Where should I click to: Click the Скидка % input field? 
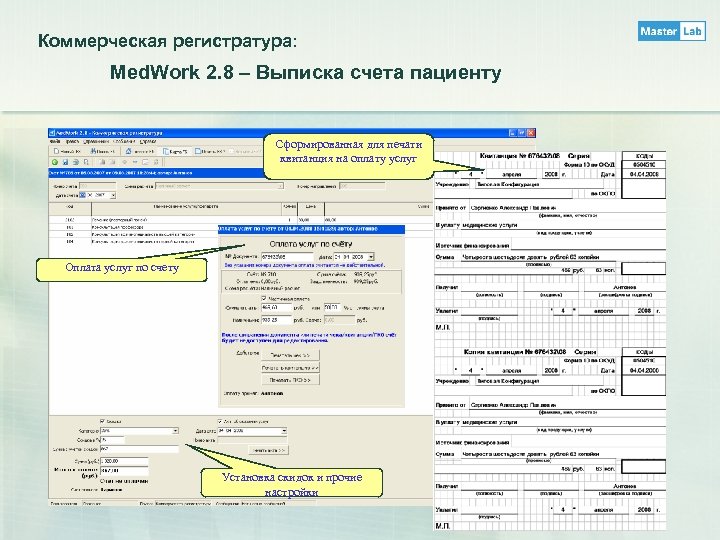coord(112,440)
